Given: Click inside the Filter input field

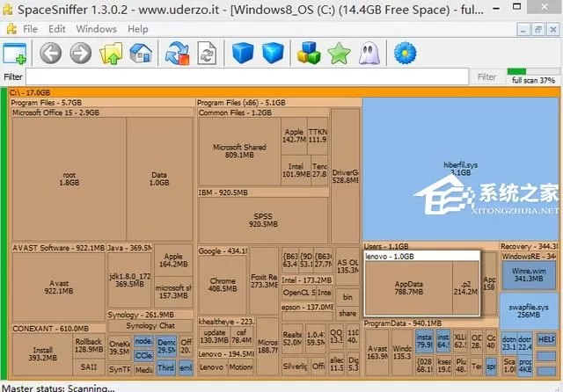Looking at the screenshot, I should pyautogui.click(x=247, y=76).
